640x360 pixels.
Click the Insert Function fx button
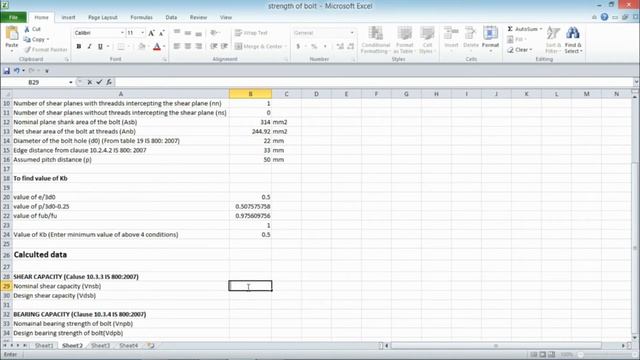109,82
